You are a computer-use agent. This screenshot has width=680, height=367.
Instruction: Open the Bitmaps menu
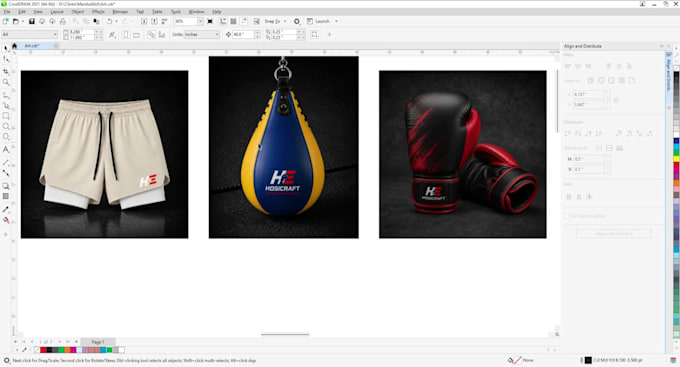(120, 12)
